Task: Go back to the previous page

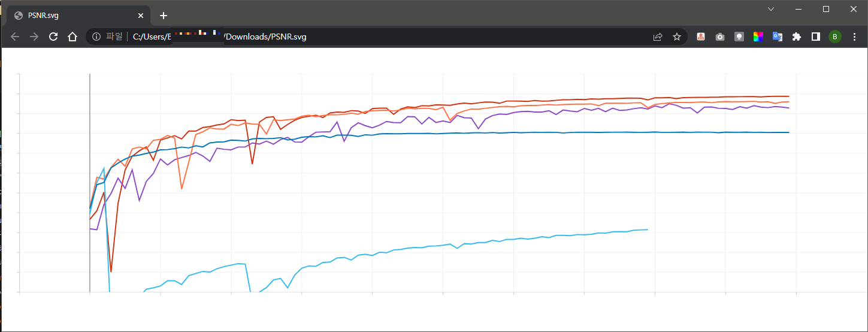Action: coord(15,37)
